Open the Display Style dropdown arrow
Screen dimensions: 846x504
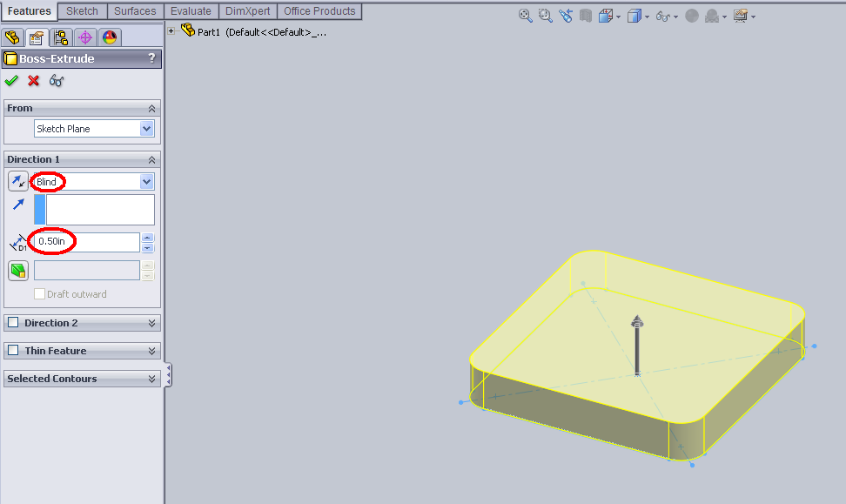click(647, 17)
